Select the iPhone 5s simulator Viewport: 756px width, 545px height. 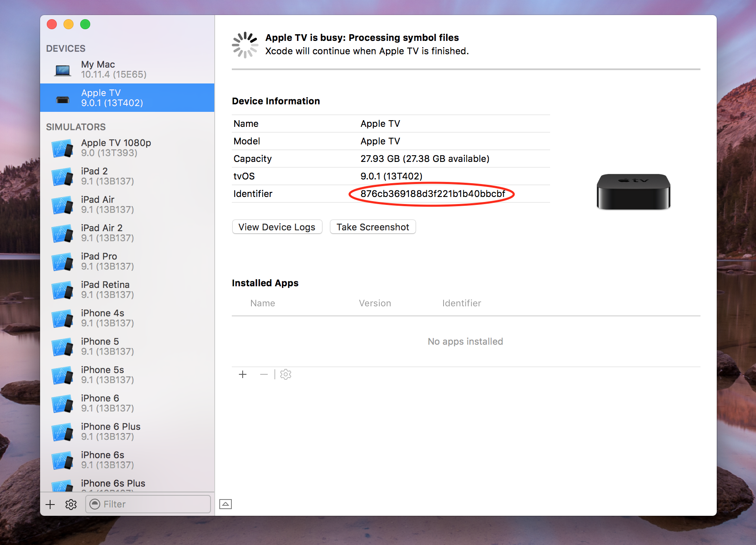(x=127, y=375)
